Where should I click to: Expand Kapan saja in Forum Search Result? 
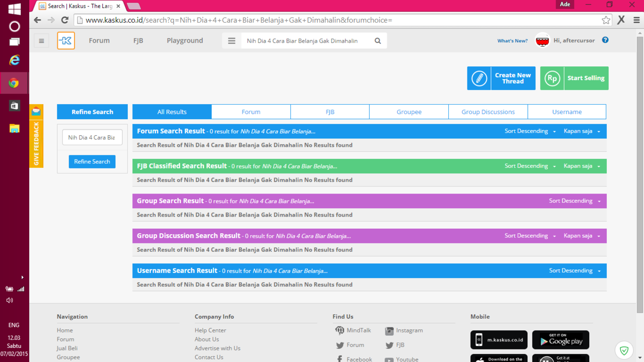click(582, 131)
